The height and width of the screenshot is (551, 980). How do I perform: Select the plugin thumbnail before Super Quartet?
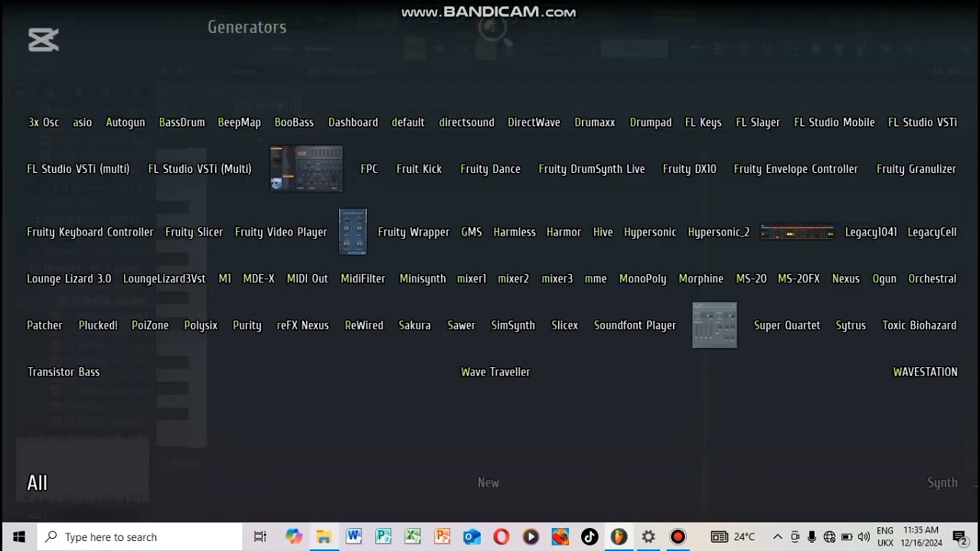[714, 325]
